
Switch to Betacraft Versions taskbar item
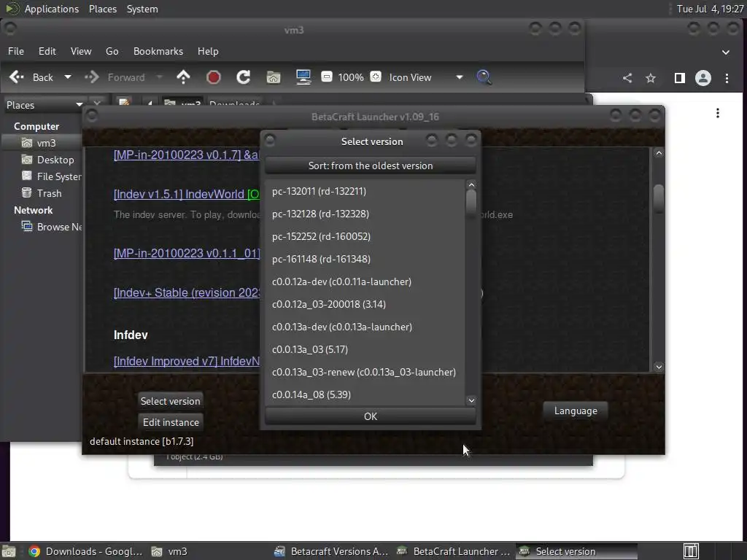pyautogui.click(x=331, y=551)
